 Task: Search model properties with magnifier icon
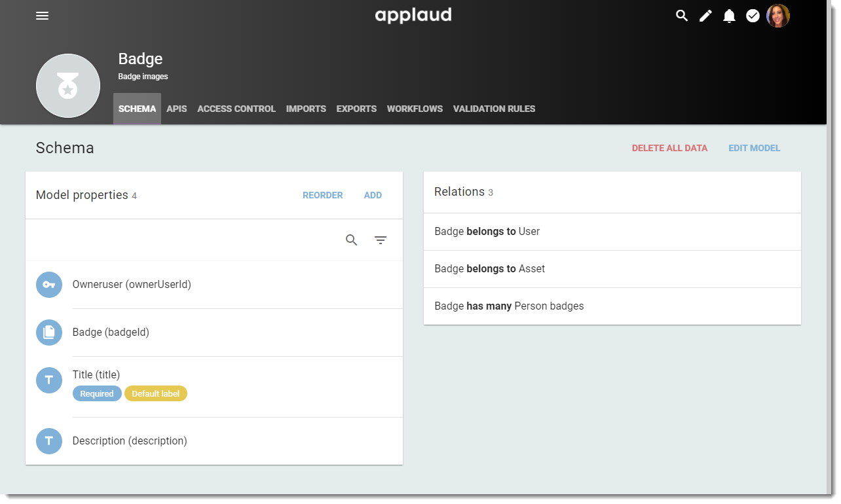[x=352, y=240]
